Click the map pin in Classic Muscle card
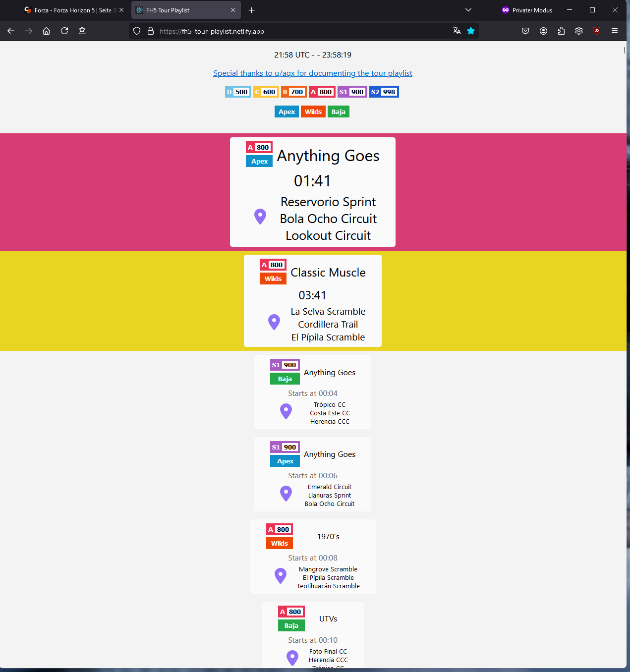Image resolution: width=630 pixels, height=672 pixels. coord(274,322)
